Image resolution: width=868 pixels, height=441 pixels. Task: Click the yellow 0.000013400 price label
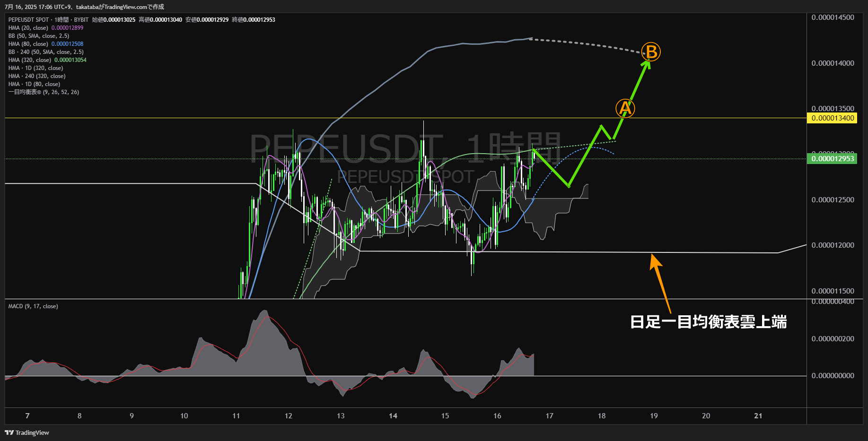pos(833,118)
